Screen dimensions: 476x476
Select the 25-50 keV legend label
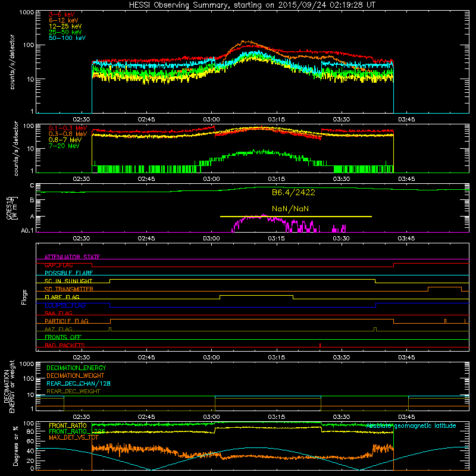[65, 32]
